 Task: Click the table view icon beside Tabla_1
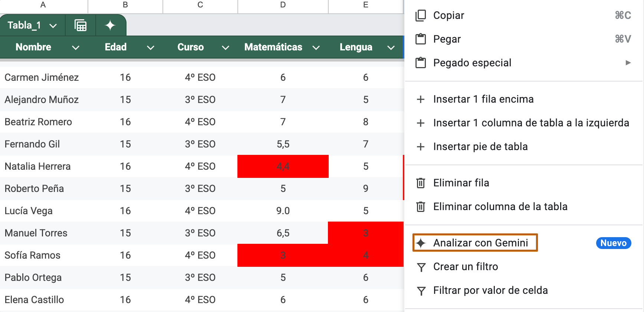point(80,26)
